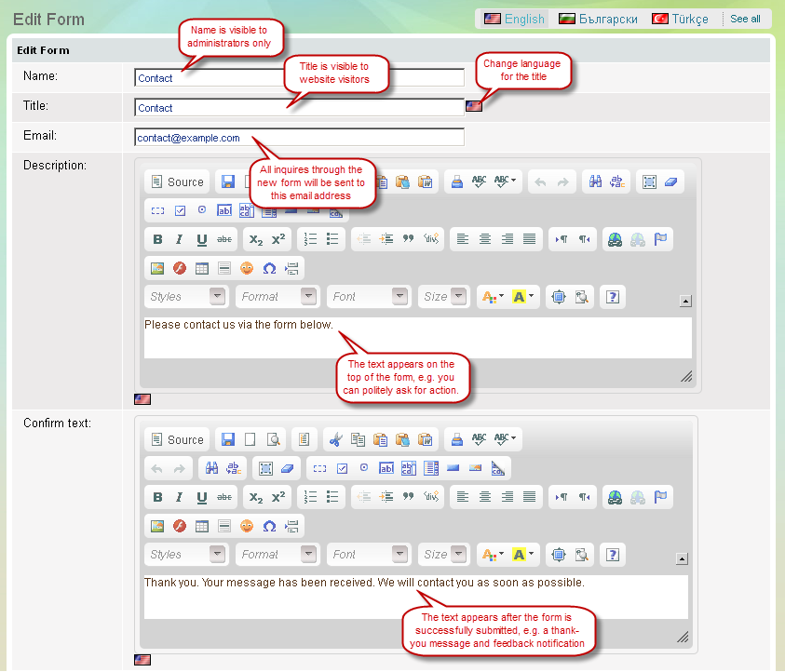Click the Cut scissors icon in the Confirm text editor
This screenshot has width=785, height=672.
coord(335,439)
